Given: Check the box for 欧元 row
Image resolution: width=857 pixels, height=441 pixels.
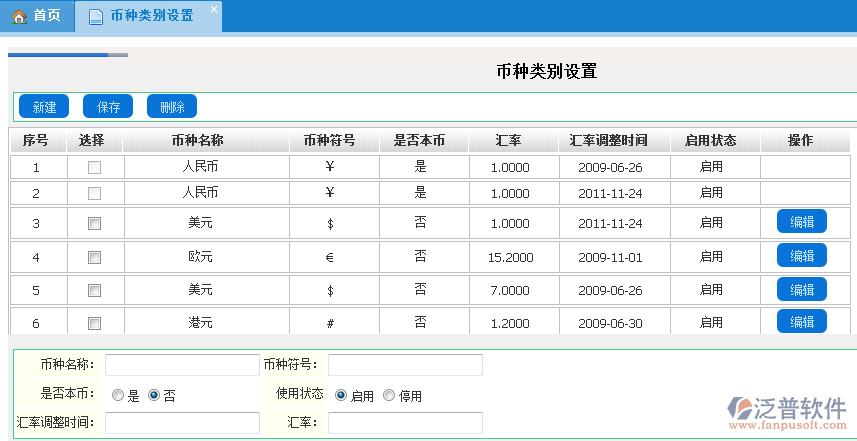Looking at the screenshot, I should point(94,257).
